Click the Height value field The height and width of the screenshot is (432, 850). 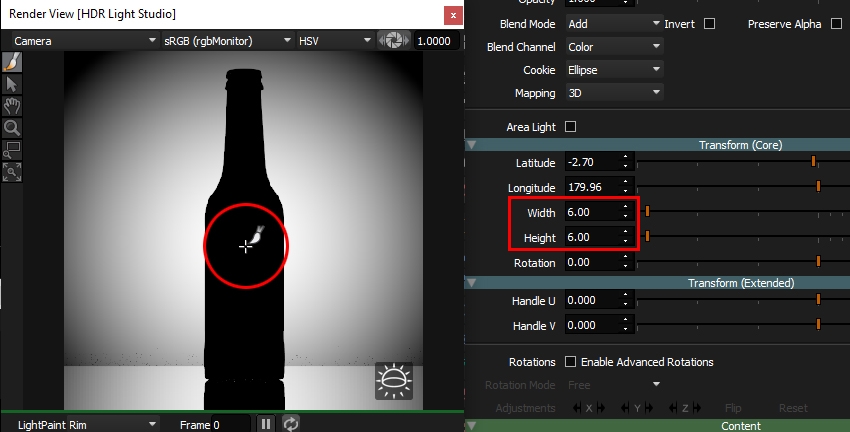(591, 237)
